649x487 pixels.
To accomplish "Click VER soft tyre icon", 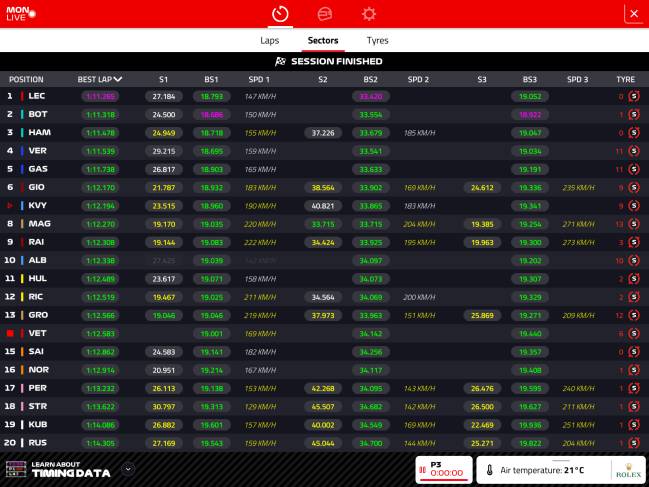I will [634, 151].
